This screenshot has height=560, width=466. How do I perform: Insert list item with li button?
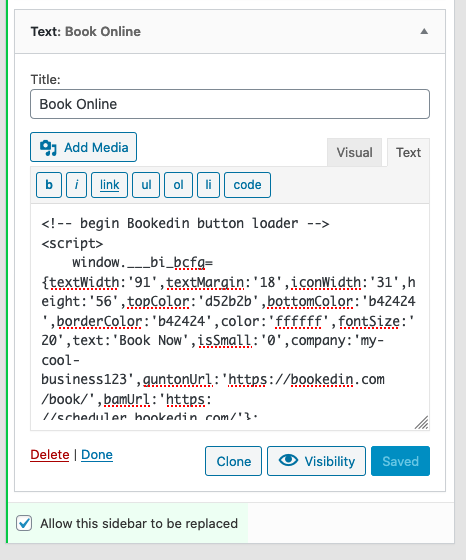208,185
